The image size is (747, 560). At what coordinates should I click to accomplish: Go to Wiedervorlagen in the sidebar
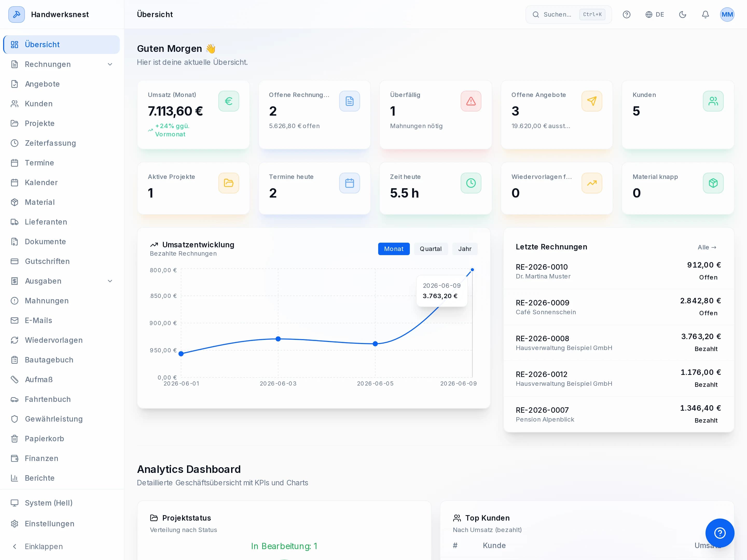61,340
